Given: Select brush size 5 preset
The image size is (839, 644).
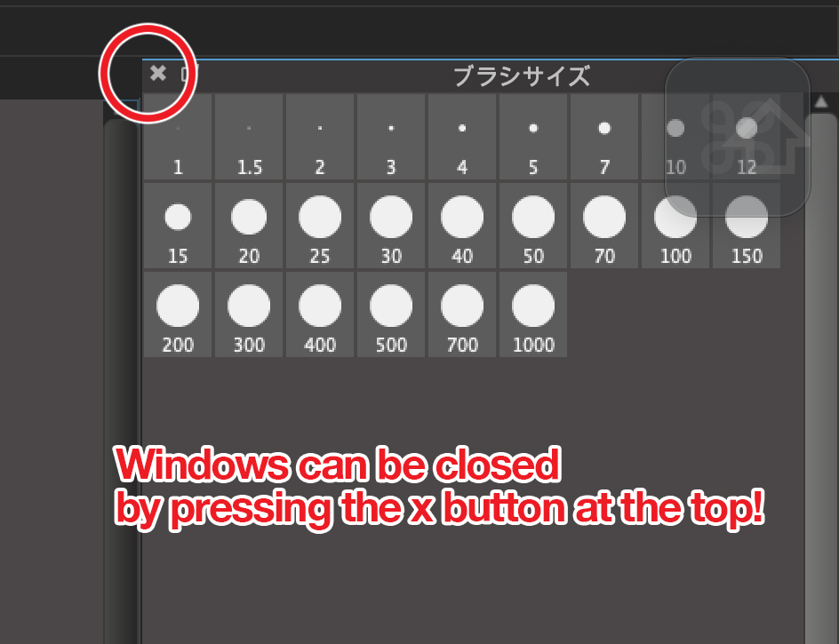Looking at the screenshot, I should click(x=533, y=137).
